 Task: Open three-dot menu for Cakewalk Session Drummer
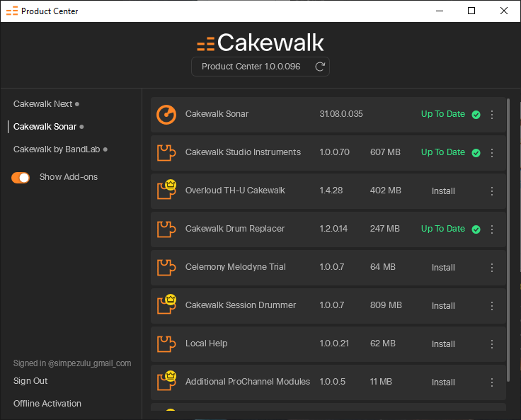492,306
